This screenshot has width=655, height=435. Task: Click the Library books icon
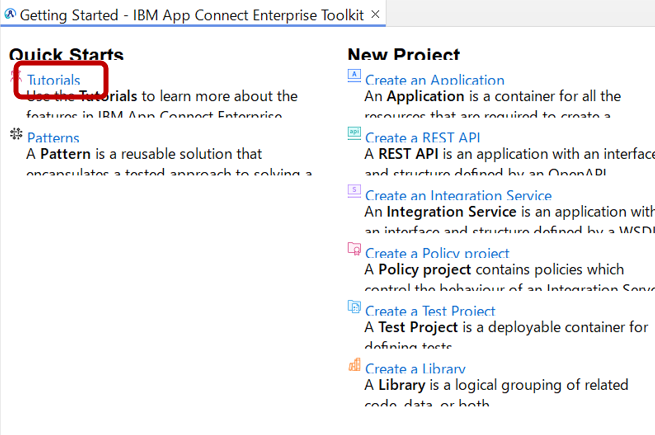coord(354,364)
